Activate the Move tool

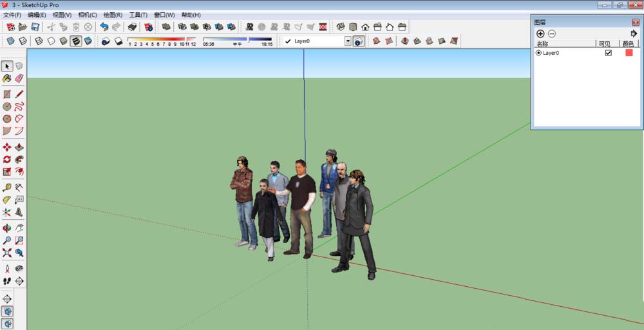point(7,147)
